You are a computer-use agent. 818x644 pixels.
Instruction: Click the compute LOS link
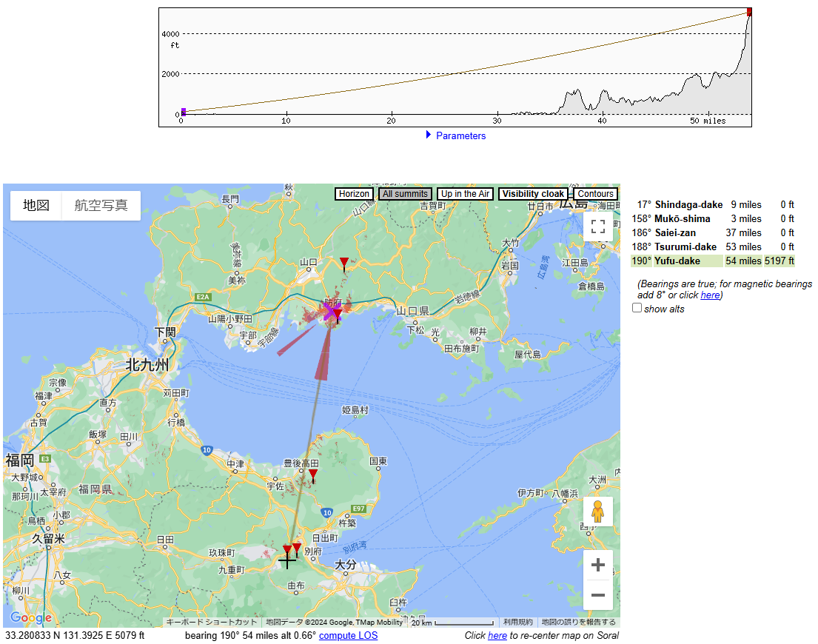coord(348,636)
